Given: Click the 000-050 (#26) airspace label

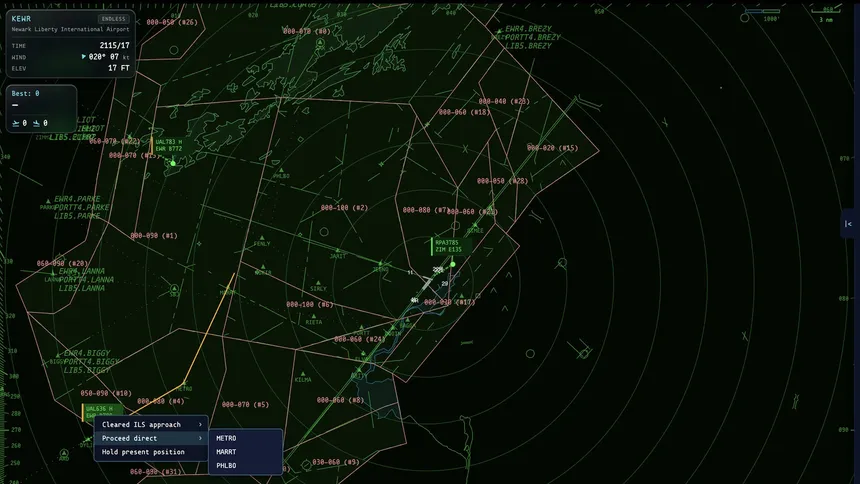Looking at the screenshot, I should (172, 22).
